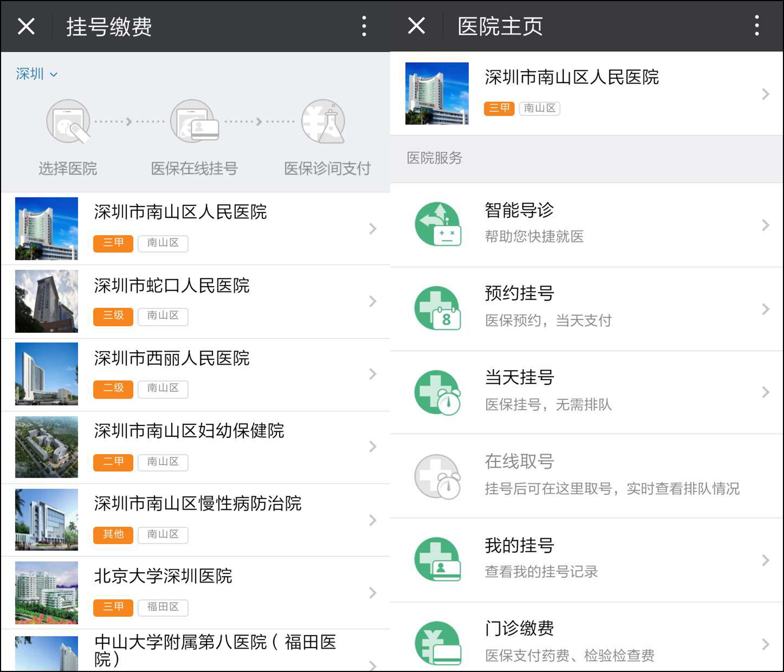784x672 pixels.
Task: Open the 当天挂号 service
Action: point(586,393)
